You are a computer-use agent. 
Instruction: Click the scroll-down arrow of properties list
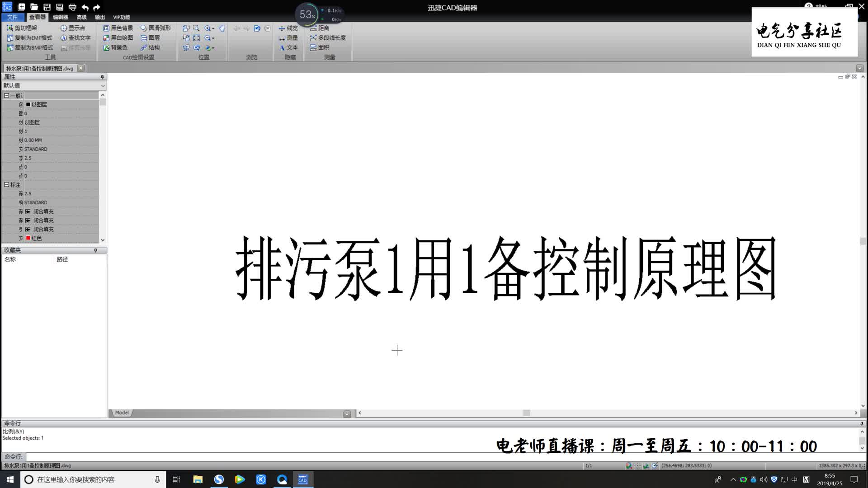(x=103, y=240)
